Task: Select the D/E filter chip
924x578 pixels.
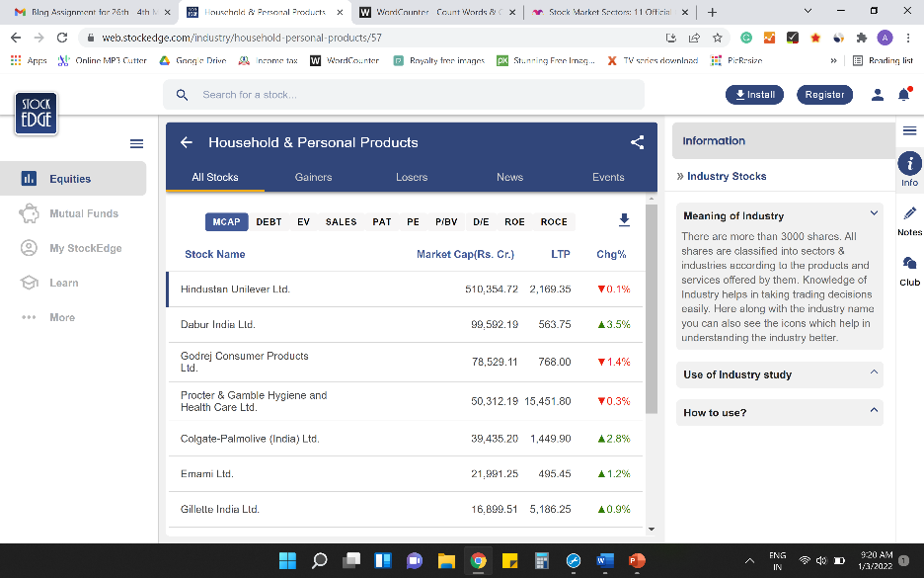Action: pos(481,221)
